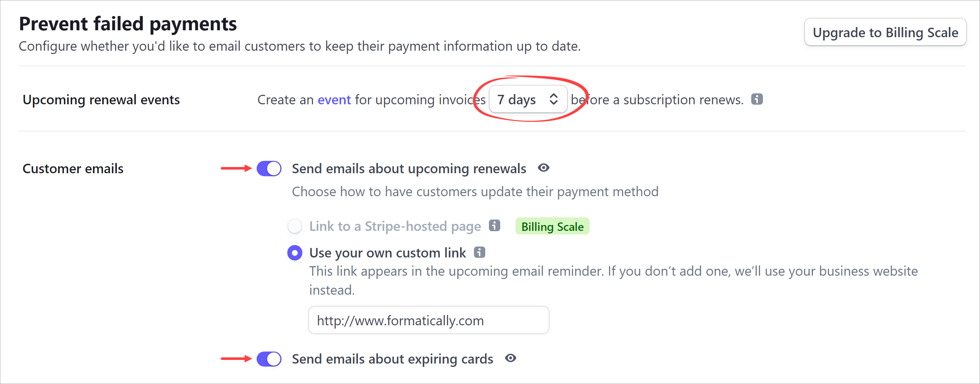Click info icon beside custom link option
Screen dimensions: 980x384
[479, 252]
